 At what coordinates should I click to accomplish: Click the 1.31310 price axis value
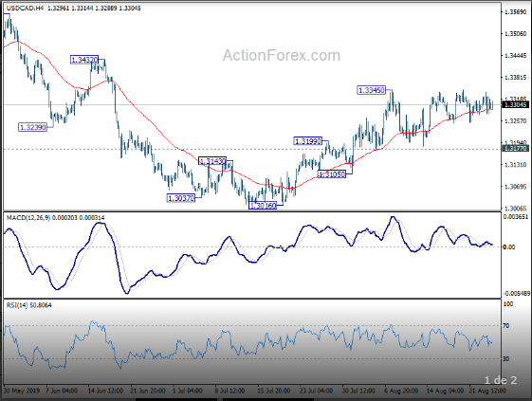point(515,165)
